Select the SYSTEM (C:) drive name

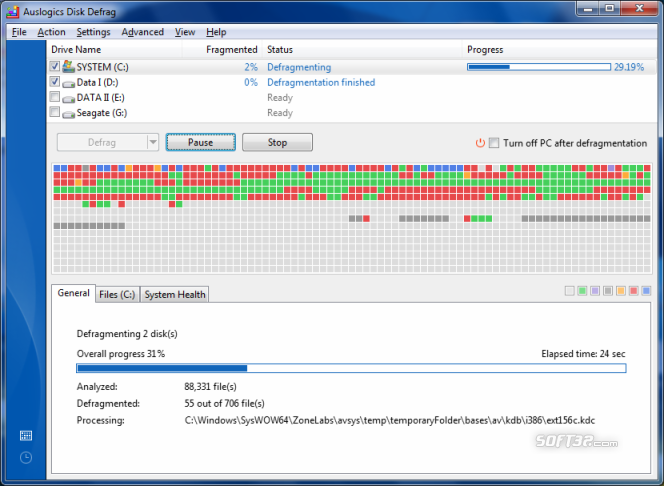[102, 67]
